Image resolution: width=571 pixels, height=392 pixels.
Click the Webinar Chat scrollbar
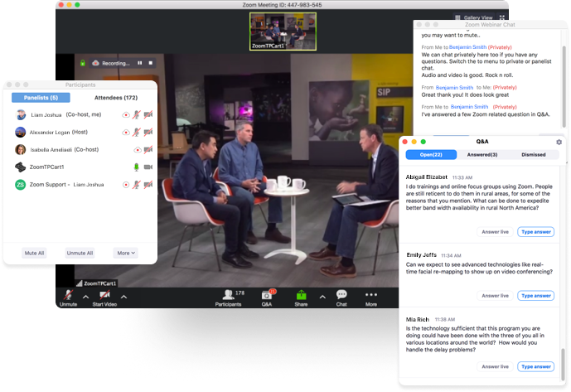(564, 85)
